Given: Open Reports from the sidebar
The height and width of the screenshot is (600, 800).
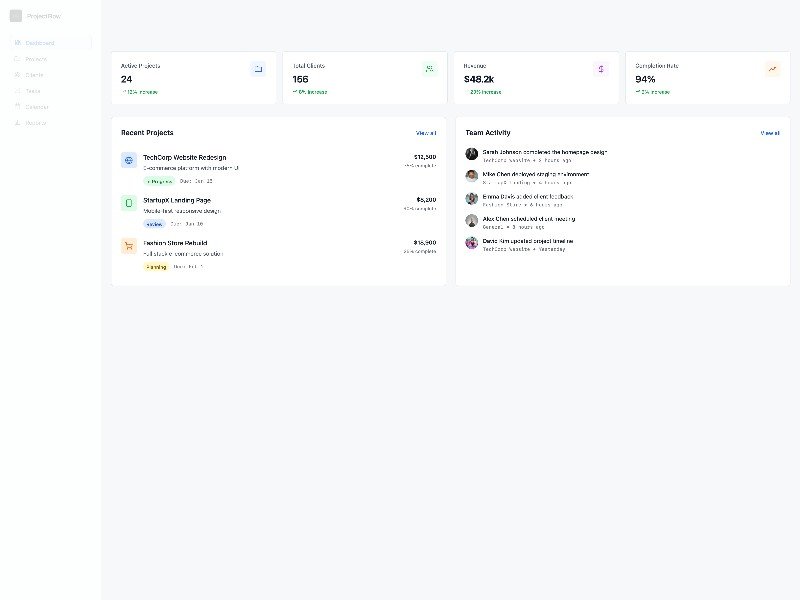Looking at the screenshot, I should (x=36, y=123).
